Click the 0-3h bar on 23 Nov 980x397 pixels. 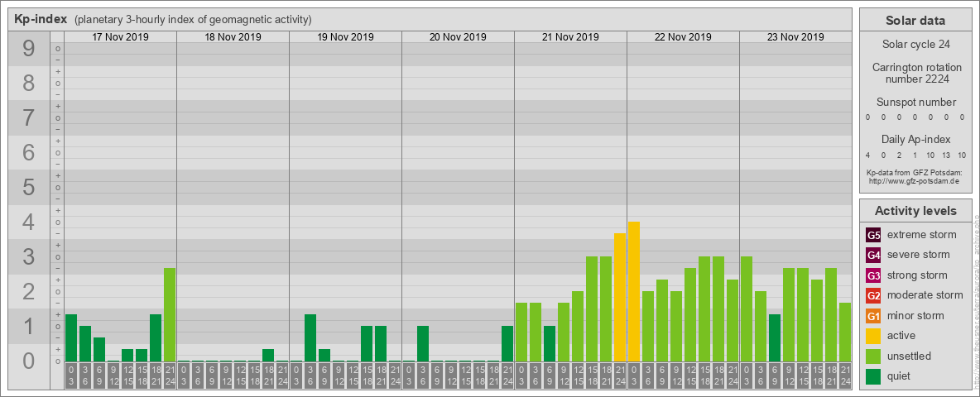(747, 309)
